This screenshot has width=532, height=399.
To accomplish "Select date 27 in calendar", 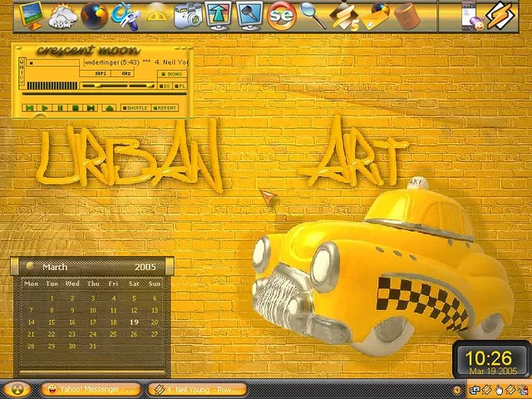I will [x=155, y=334].
